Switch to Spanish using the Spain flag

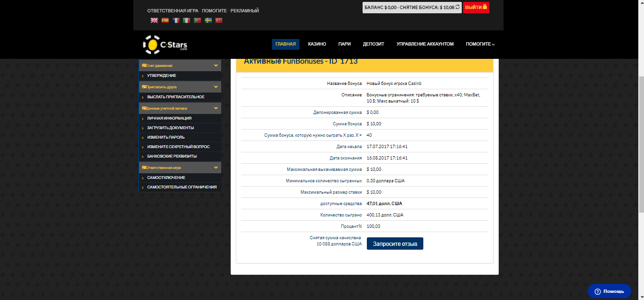(165, 21)
